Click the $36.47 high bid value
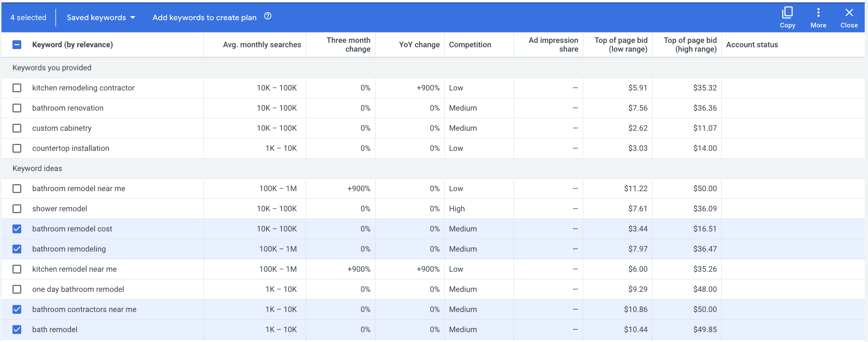The height and width of the screenshot is (342, 868). tap(705, 249)
